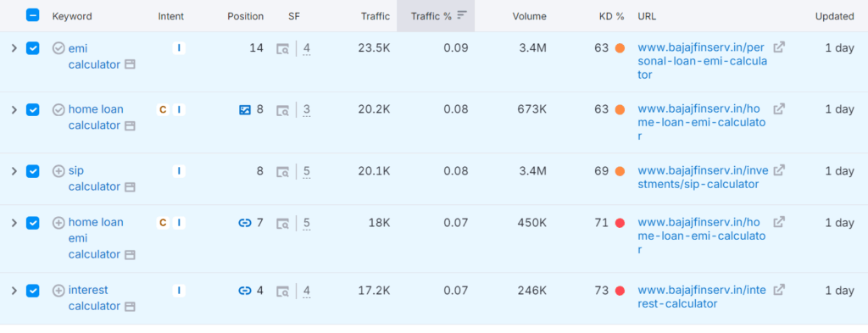
Task: Open bajajfinserv personal-loan-emi-calculator URL link
Action: [x=703, y=61]
